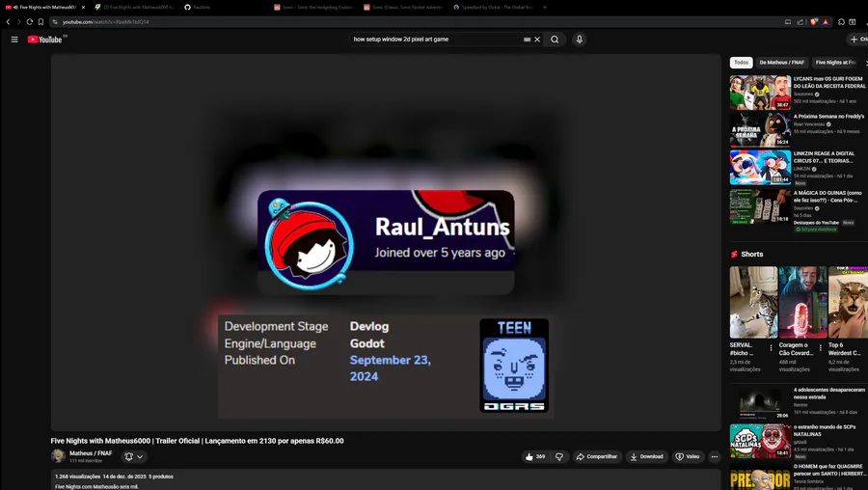Open more actions three-dot menu under video
The height and width of the screenshot is (490, 868).
coord(714,457)
